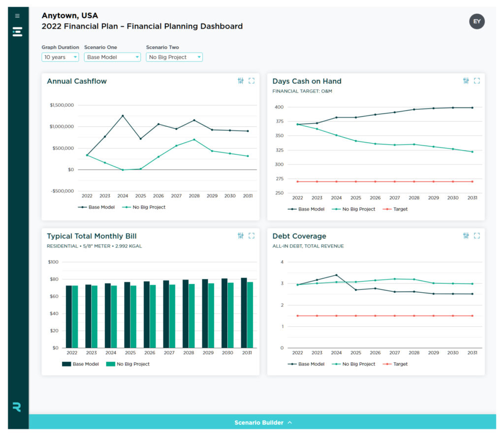Viewport: 504px width, 436px height.
Task: Click the 2031 Base Model bar in Monthly Bill
Action: (244, 313)
